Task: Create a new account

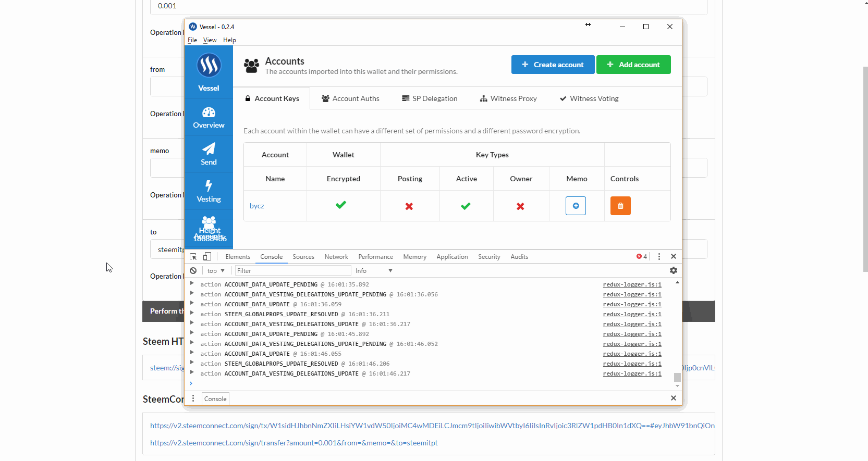Action: tap(553, 65)
